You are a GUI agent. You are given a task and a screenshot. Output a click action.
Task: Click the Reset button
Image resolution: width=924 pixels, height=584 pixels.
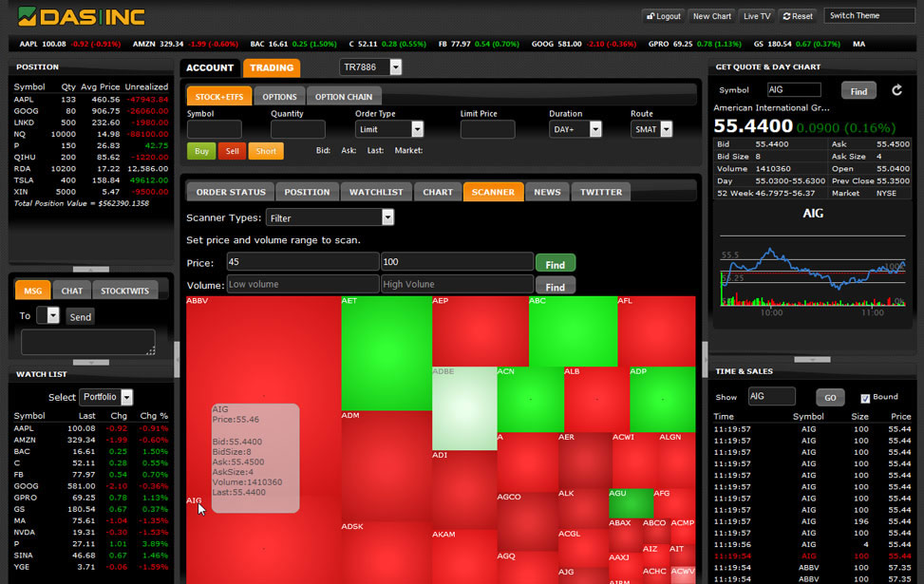coord(798,16)
